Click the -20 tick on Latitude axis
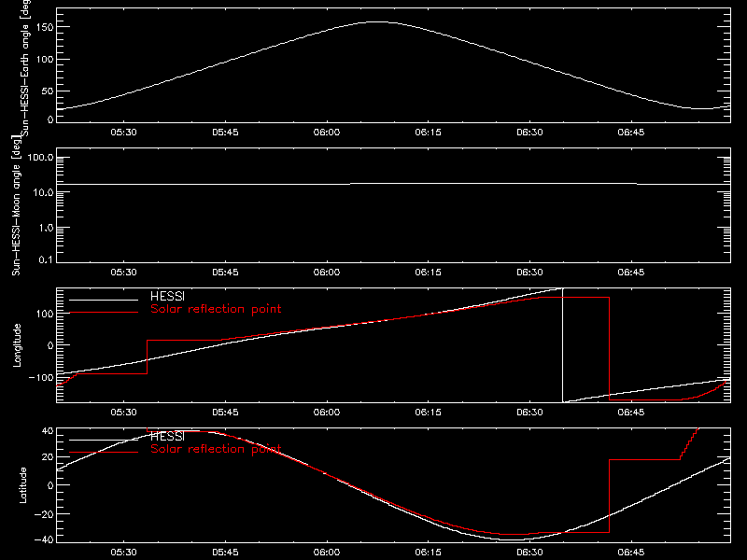Image resolution: width=747 pixels, height=560 pixels. pos(44,514)
